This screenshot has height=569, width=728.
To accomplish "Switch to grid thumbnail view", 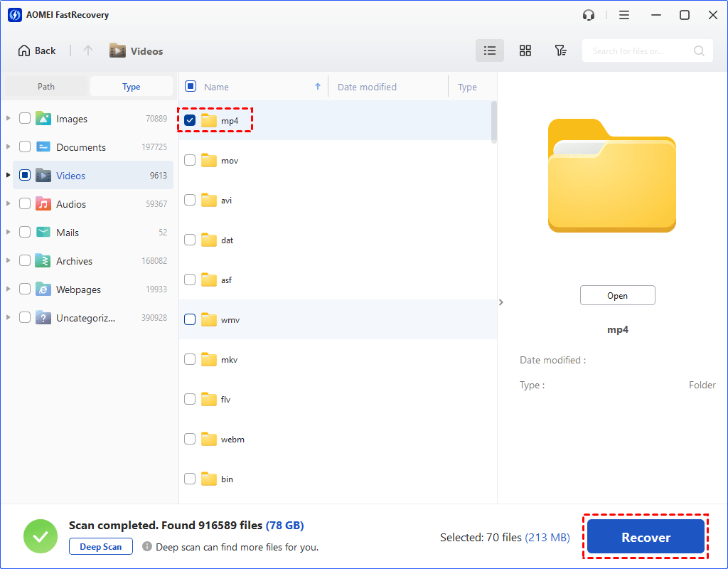I will 525,50.
